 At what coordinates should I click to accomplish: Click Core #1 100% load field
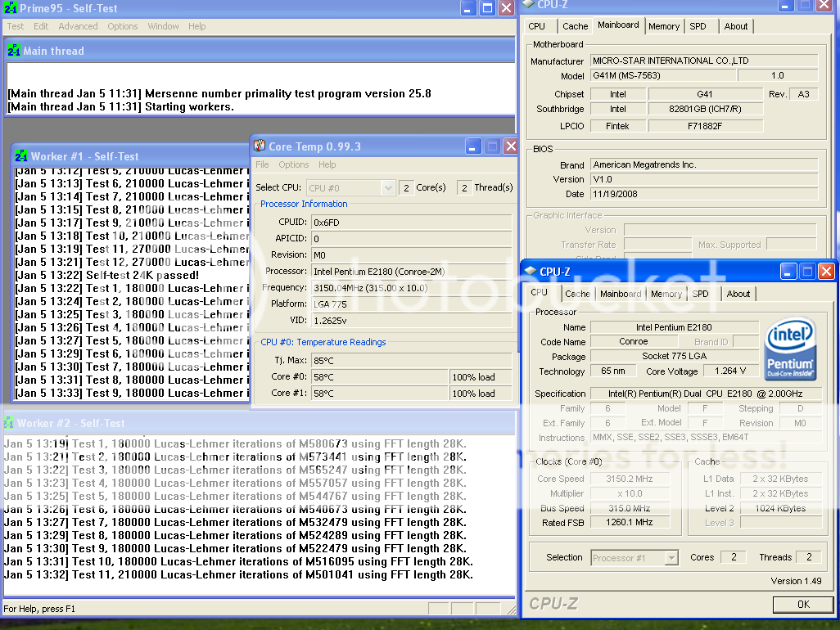pyautogui.click(x=480, y=394)
